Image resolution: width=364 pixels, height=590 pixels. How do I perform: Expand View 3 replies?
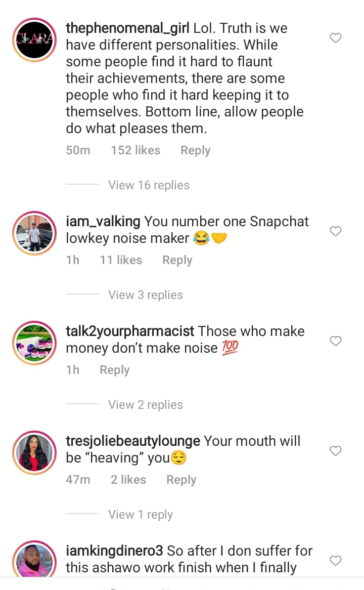pos(145,295)
